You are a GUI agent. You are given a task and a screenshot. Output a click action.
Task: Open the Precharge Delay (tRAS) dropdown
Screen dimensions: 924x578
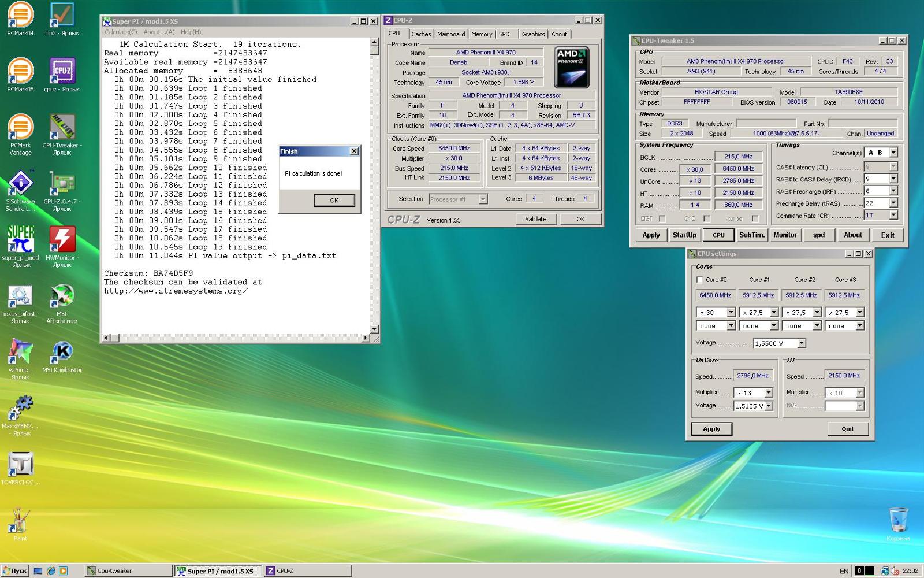893,203
